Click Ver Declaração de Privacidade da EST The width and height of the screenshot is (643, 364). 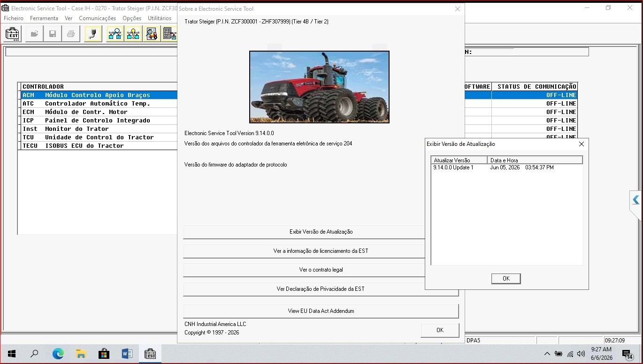pos(321,289)
